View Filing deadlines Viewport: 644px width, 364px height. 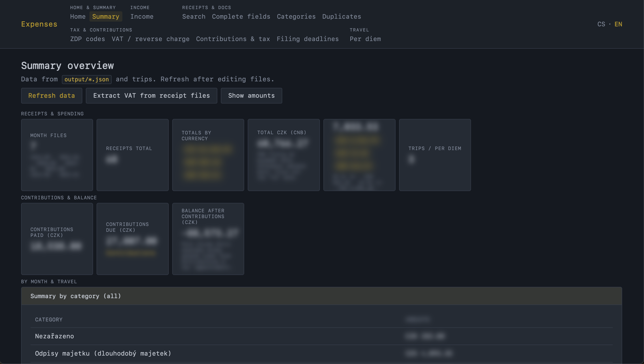click(308, 39)
